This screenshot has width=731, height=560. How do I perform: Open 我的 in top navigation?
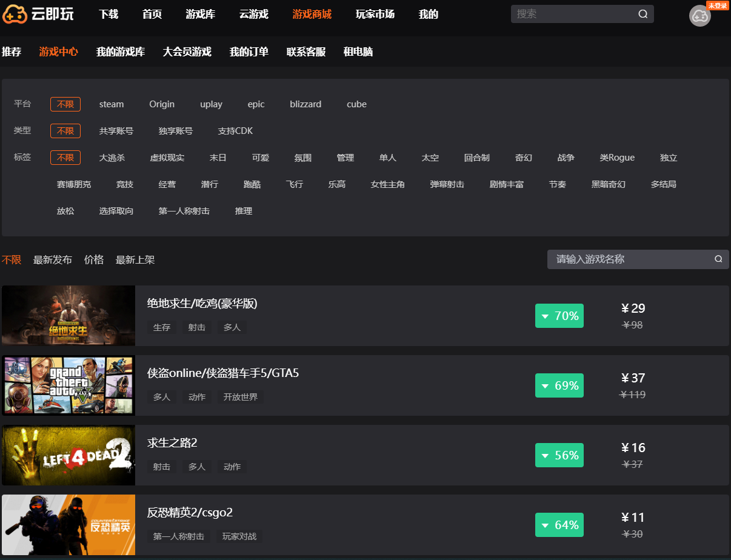click(429, 14)
